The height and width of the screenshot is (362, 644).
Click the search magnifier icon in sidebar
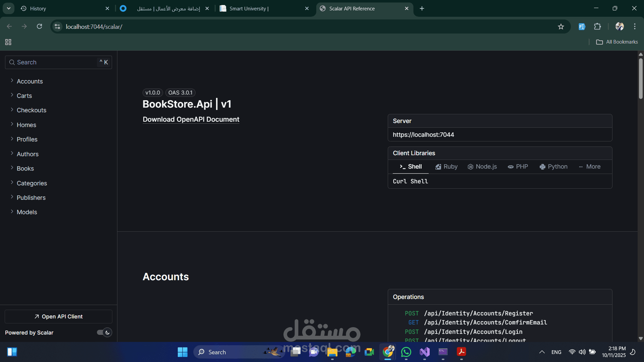[12, 62]
